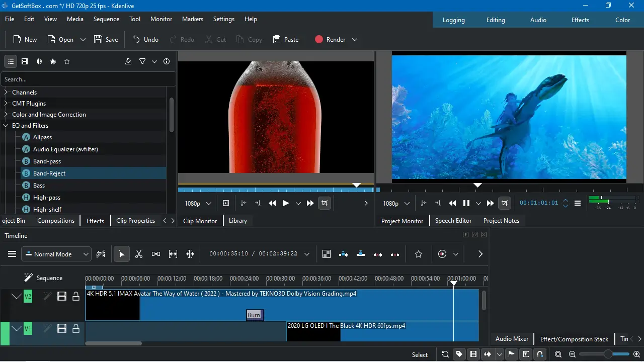Open Clip Monitor 1080p resolution dropdown

(x=198, y=203)
